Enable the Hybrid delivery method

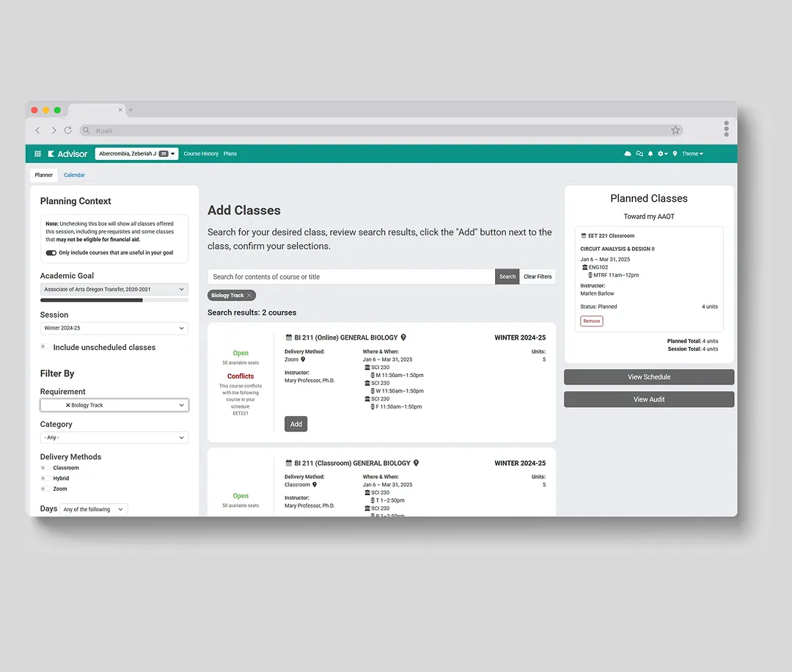pos(45,478)
